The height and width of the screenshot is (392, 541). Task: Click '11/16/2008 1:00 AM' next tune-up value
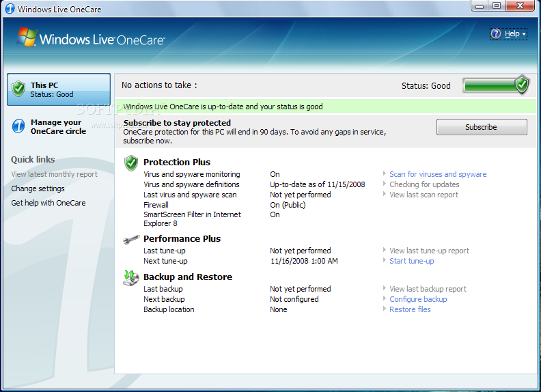click(x=304, y=261)
